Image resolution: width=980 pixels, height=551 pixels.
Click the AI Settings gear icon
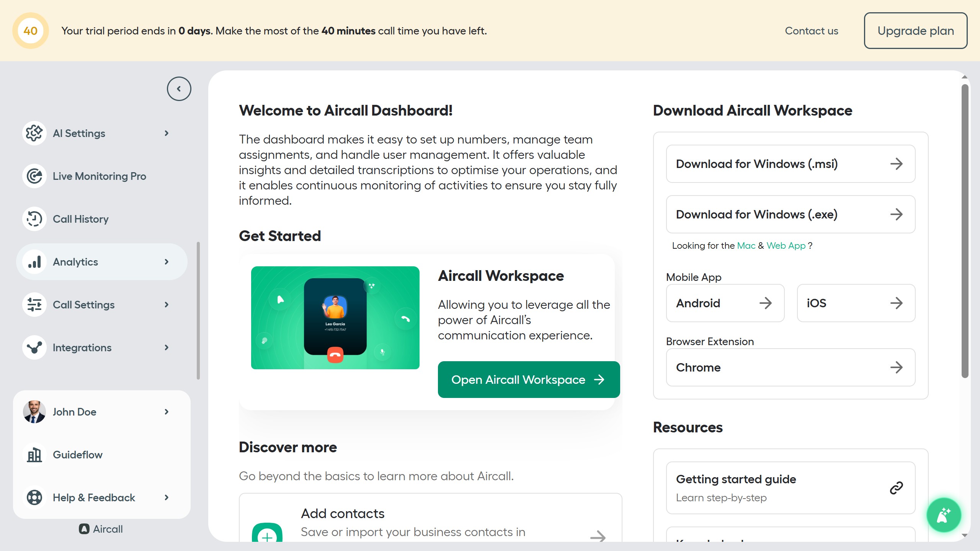(34, 133)
